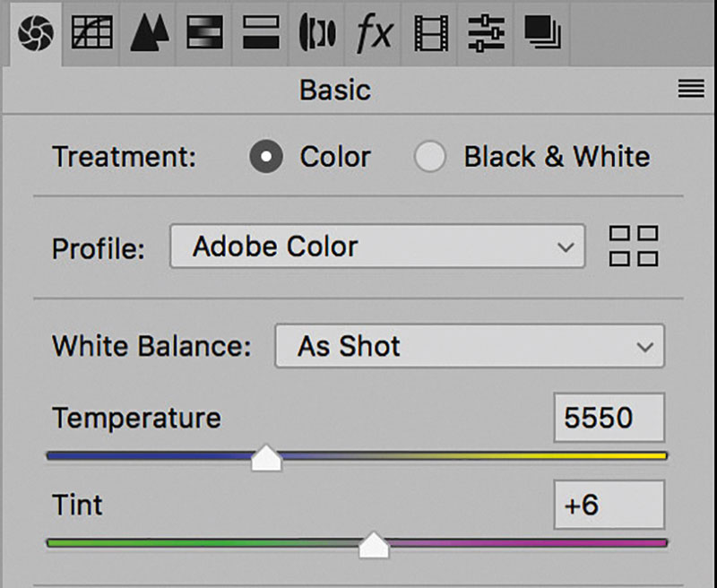Open the Presets sliders tab
The height and width of the screenshot is (588, 717).
(486, 33)
